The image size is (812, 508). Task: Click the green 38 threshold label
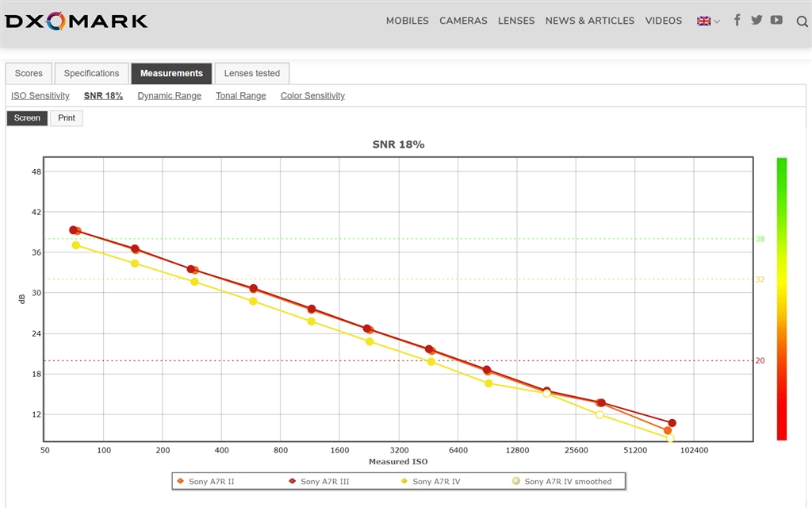pyautogui.click(x=760, y=239)
